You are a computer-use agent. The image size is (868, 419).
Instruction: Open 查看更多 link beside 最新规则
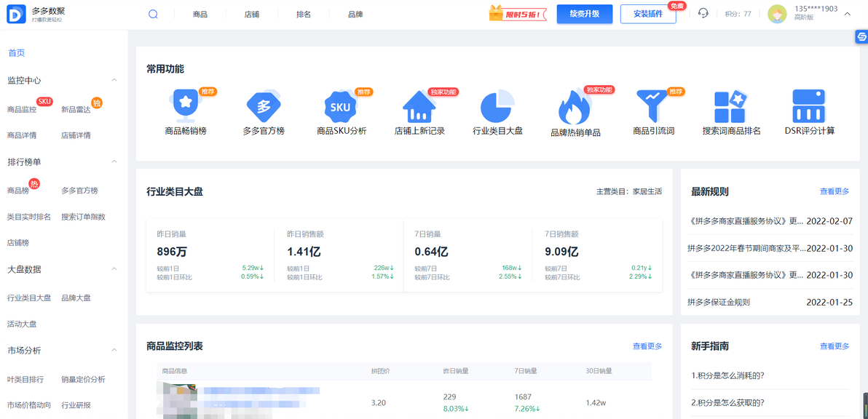(833, 191)
